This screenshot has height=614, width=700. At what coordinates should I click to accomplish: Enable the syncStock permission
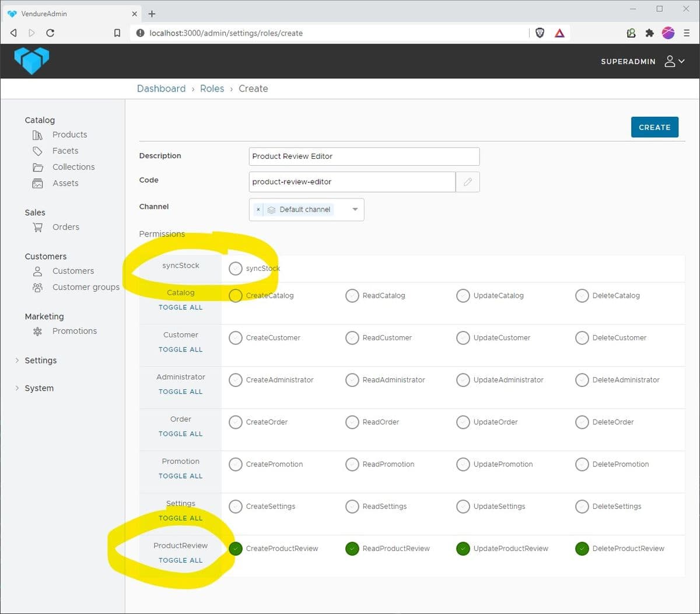tap(235, 268)
